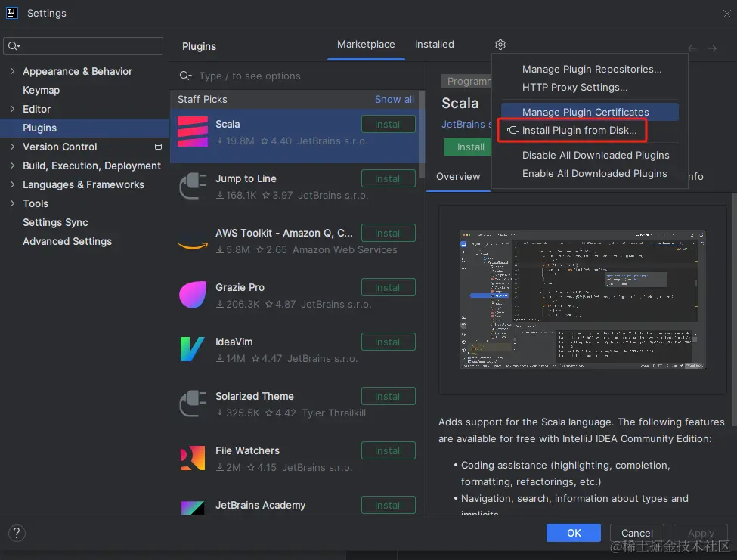Choose Enable All Downloaded Plugins

(x=595, y=173)
